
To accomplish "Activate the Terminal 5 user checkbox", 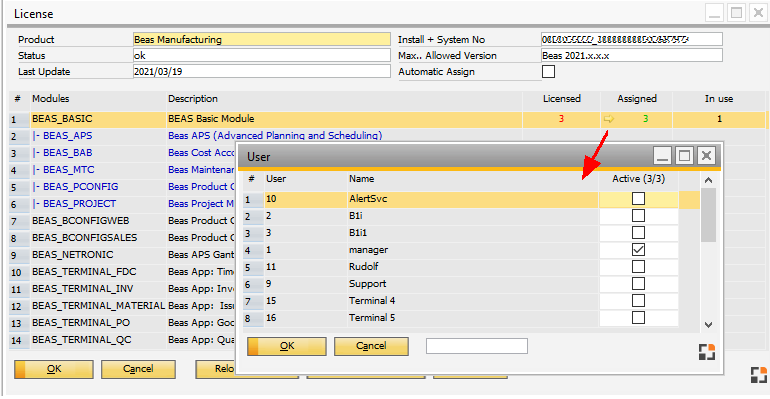I will click(x=638, y=318).
